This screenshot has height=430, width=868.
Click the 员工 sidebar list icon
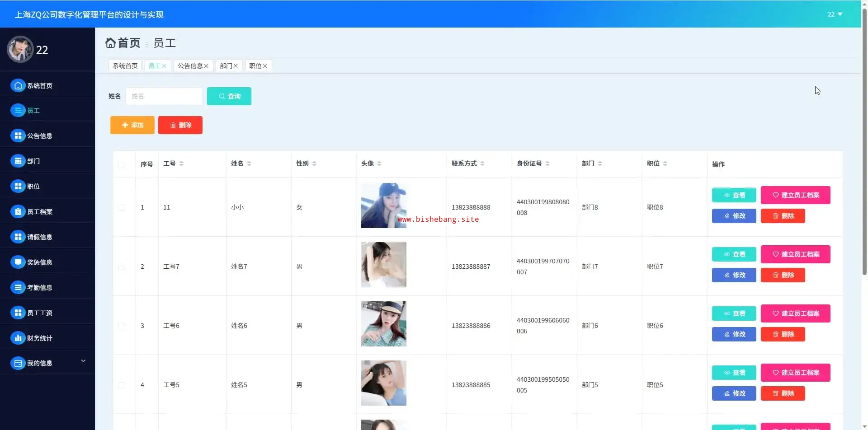coord(18,110)
